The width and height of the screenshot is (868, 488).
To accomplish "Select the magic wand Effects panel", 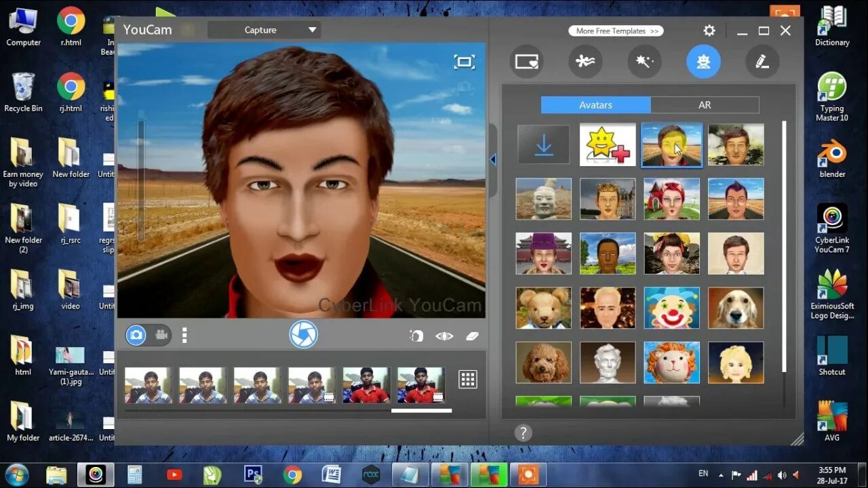I will 644,61.
